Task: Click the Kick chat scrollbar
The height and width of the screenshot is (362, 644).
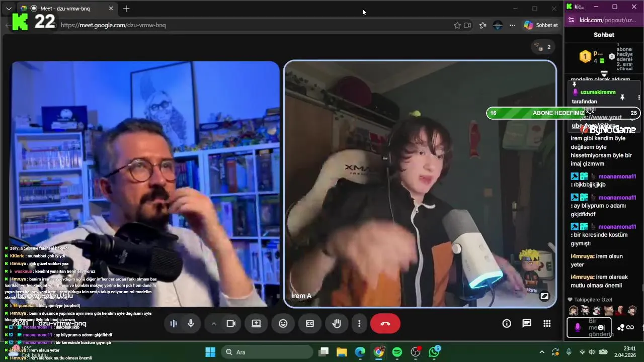Action: (642, 288)
